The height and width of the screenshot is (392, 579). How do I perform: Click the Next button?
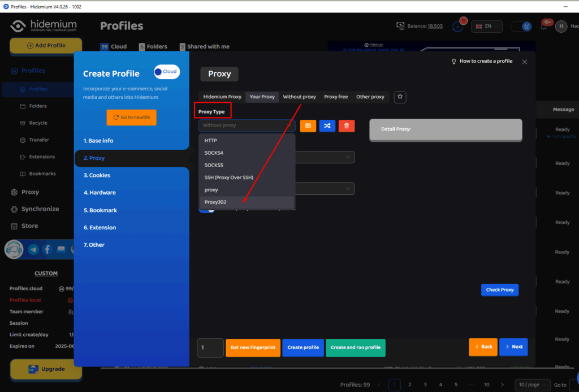coord(513,347)
